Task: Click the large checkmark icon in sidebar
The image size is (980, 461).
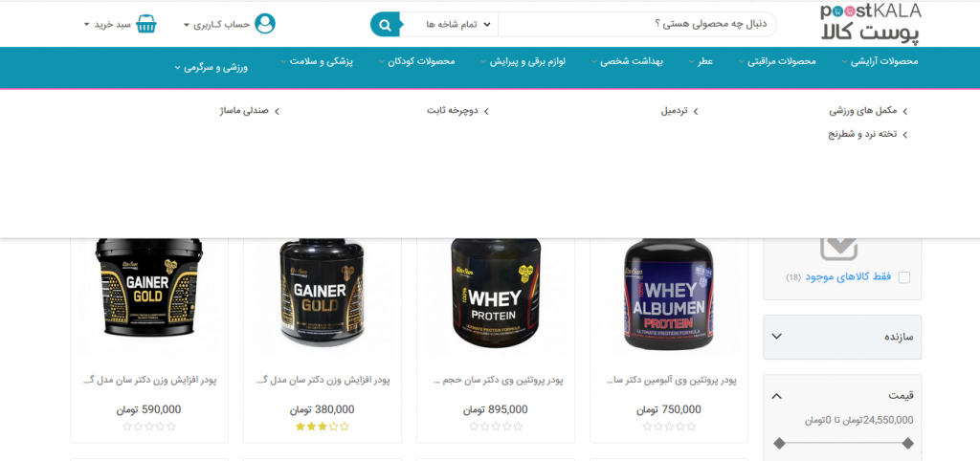Action: click(x=838, y=249)
